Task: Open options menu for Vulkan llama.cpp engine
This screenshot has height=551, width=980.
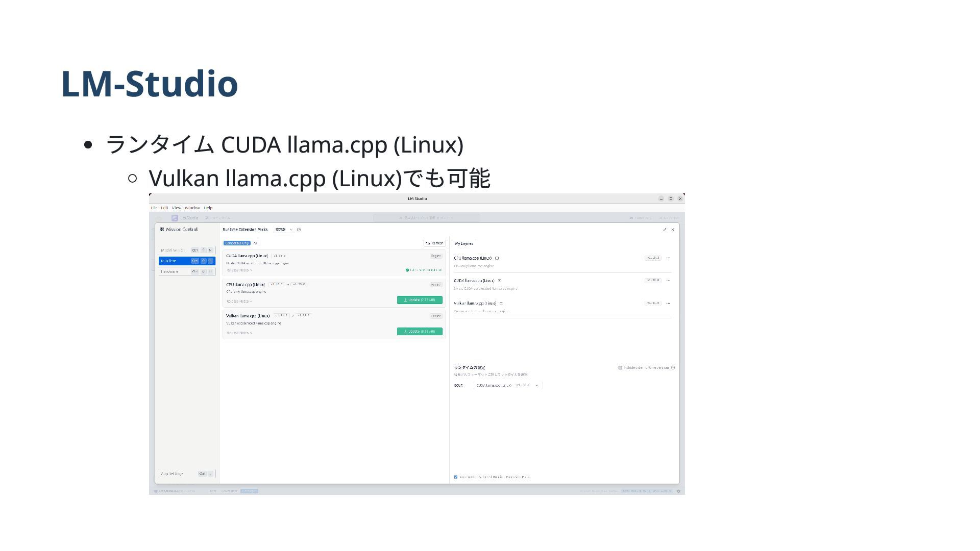Action: coord(668,303)
